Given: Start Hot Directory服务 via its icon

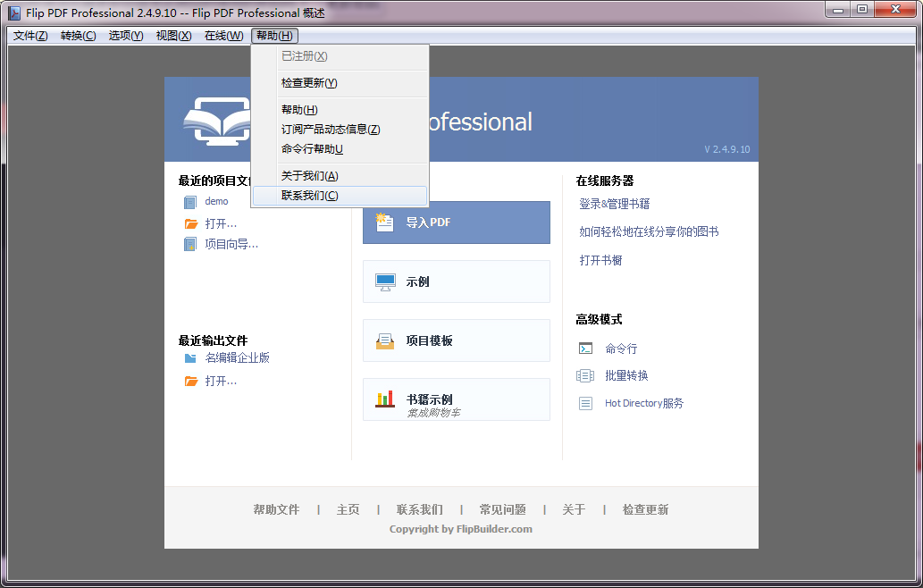Looking at the screenshot, I should point(584,403).
